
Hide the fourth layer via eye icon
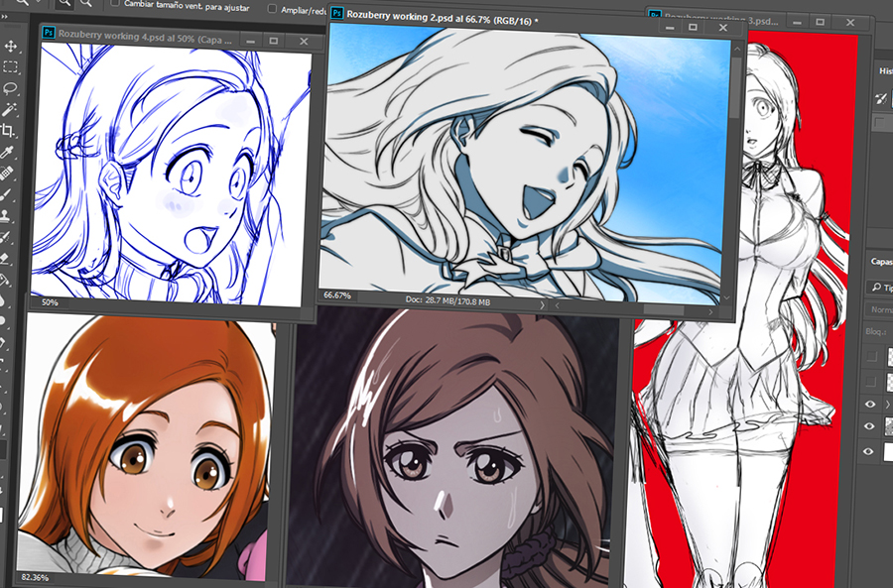click(x=869, y=426)
